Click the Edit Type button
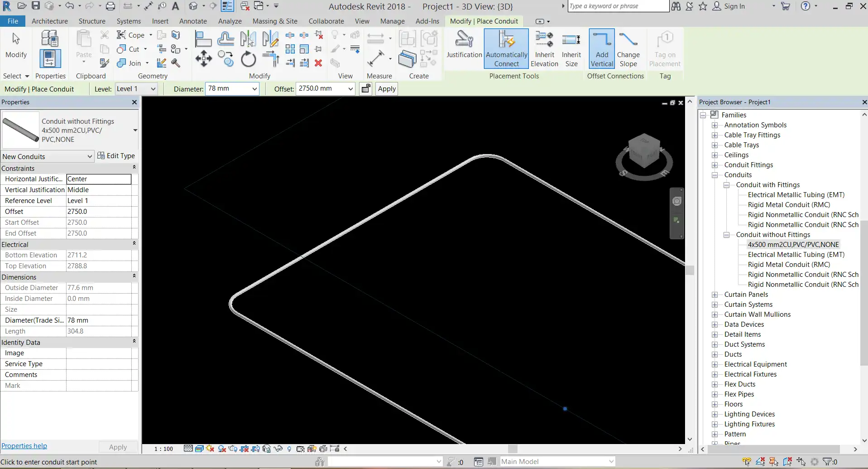The width and height of the screenshot is (868, 469). (x=116, y=156)
